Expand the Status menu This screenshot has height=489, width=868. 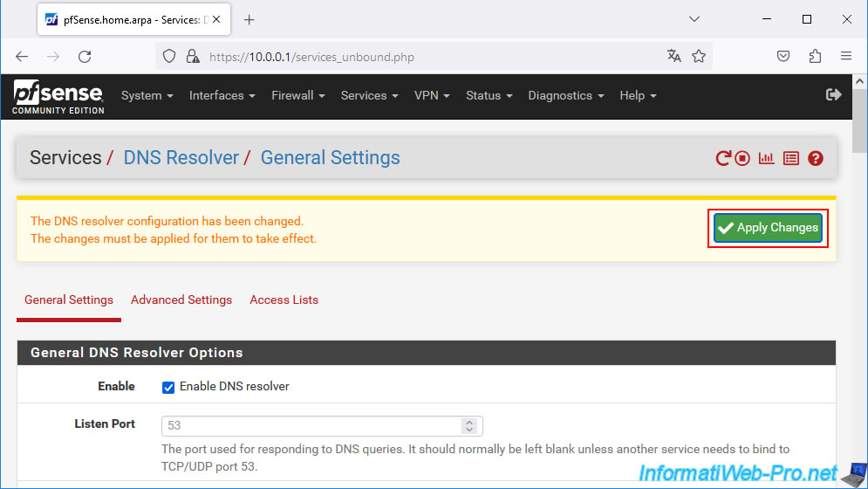coord(489,95)
